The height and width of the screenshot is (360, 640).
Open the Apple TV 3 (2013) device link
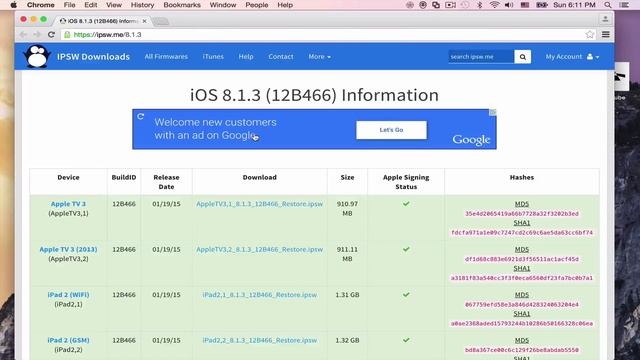coord(68,249)
